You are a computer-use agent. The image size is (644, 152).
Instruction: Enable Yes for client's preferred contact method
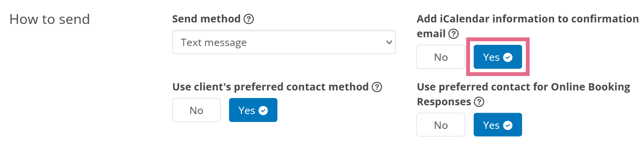coord(253,110)
